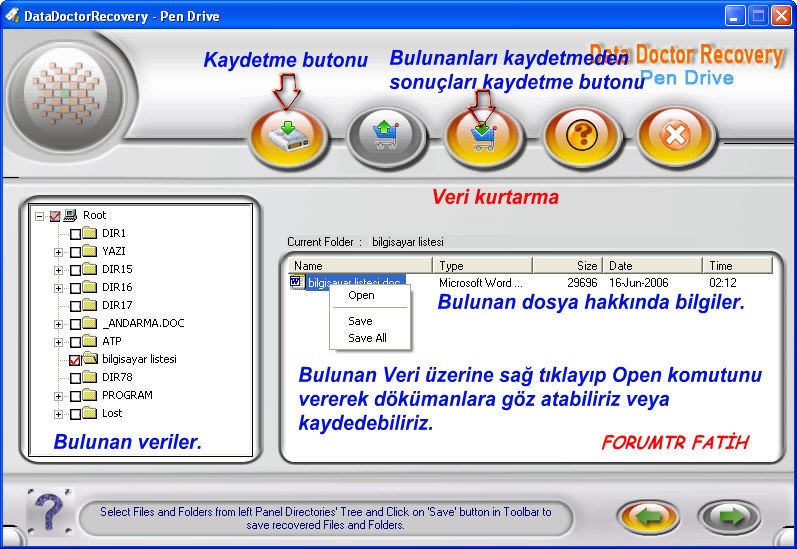Viewport: 797px width, 549px height.
Task: Collapse the Root tree node
Action: coord(40,217)
